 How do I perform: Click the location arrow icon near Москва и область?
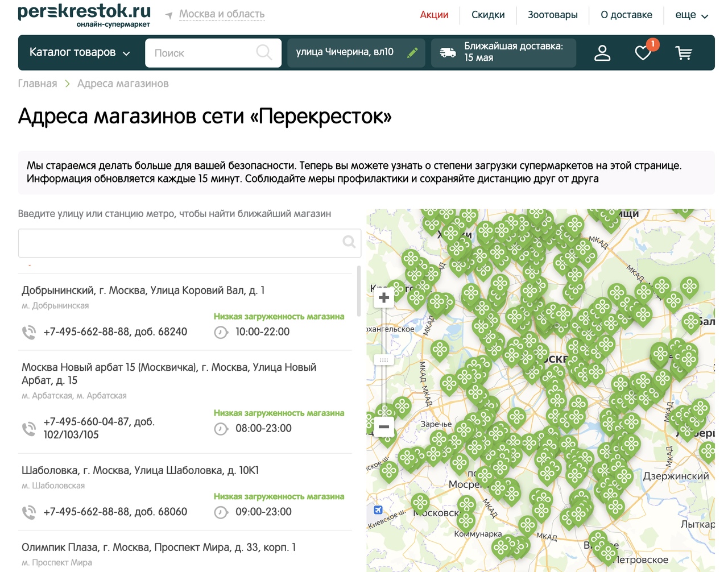[169, 15]
